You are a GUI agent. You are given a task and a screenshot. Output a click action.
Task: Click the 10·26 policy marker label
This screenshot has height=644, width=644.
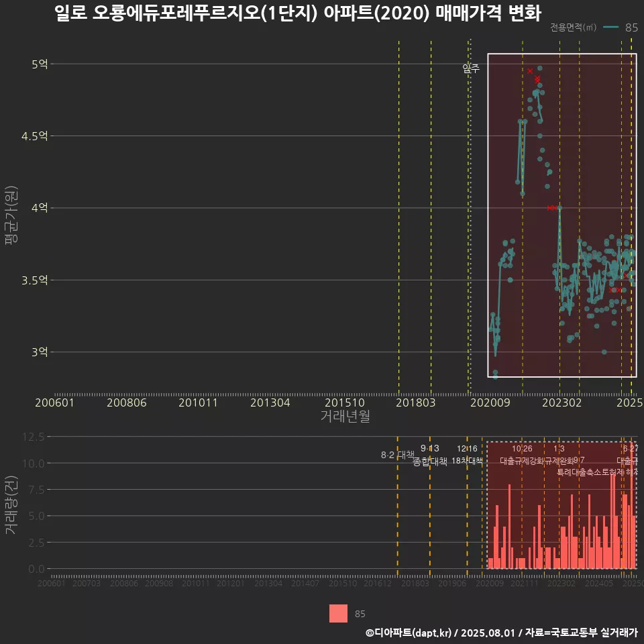pos(522,449)
